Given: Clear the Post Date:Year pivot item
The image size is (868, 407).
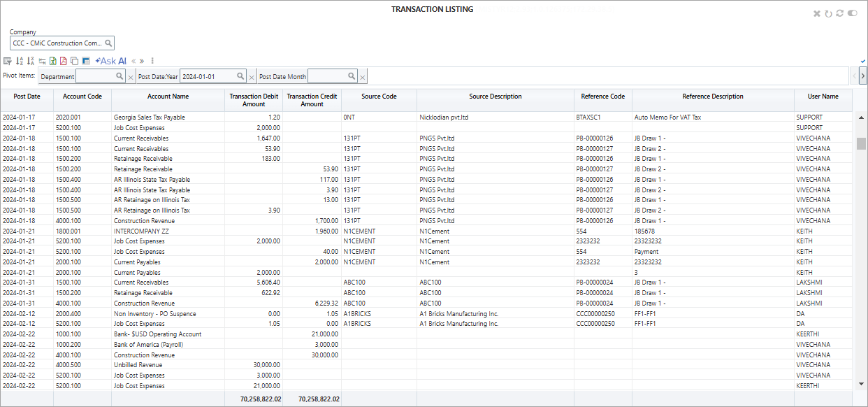Looking at the screenshot, I should [x=252, y=77].
